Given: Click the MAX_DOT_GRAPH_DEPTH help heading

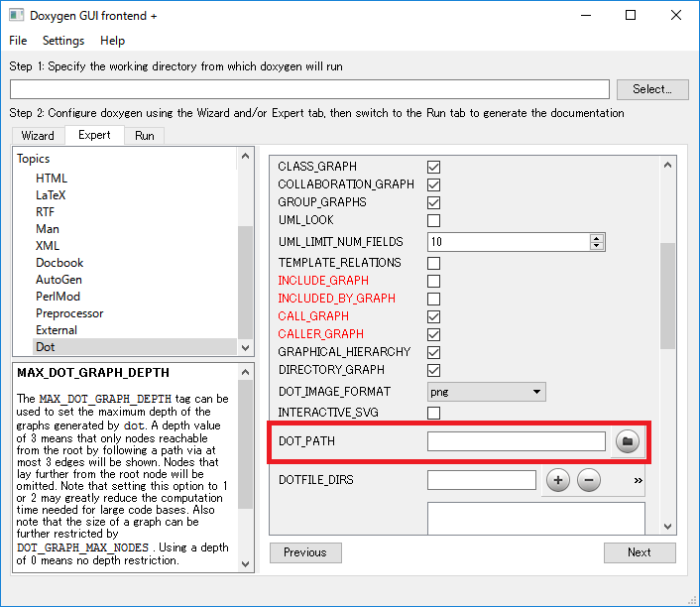Looking at the screenshot, I should [x=93, y=373].
